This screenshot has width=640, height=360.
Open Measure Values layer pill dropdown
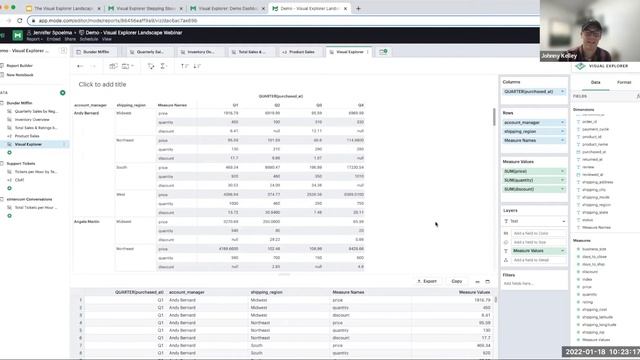point(562,251)
